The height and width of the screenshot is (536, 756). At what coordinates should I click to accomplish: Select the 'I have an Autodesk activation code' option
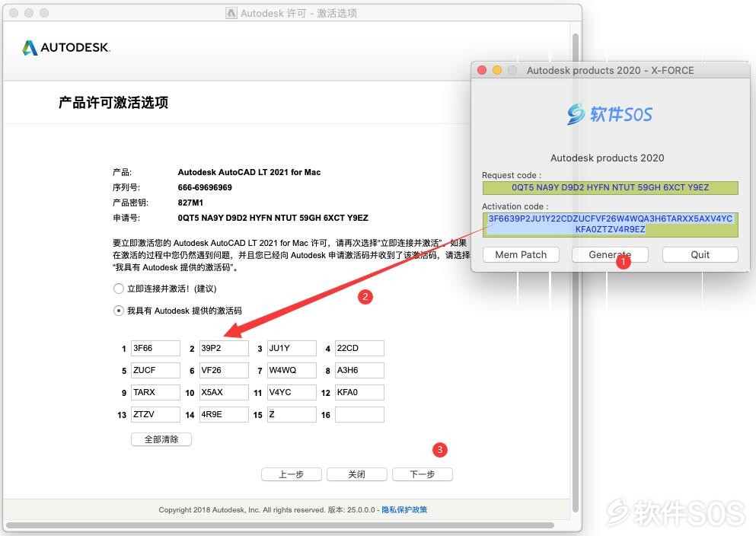click(x=118, y=311)
